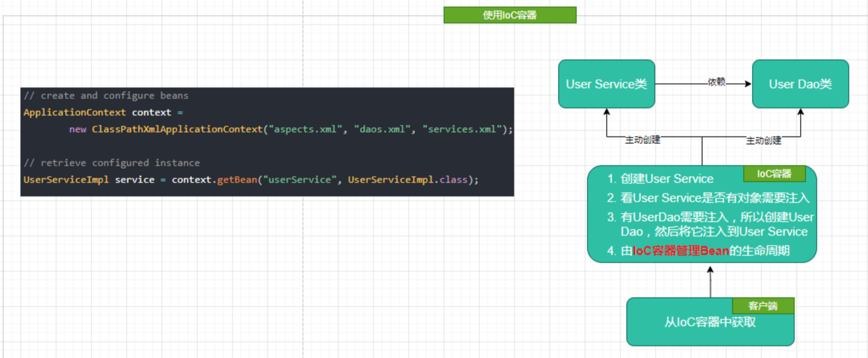Select the '依赖' arrow label

(717, 82)
